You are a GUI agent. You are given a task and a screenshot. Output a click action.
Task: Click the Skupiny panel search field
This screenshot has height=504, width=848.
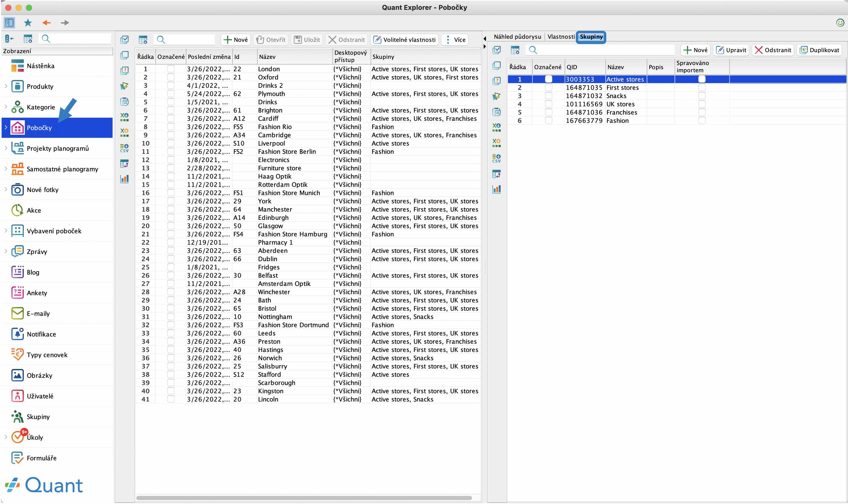[600, 50]
